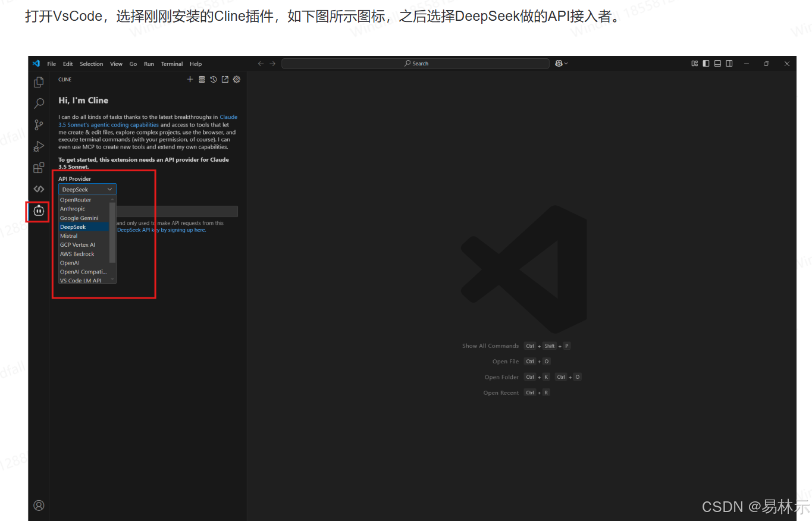The width and height of the screenshot is (812, 521).
Task: Open the Source Control view
Action: click(39, 125)
